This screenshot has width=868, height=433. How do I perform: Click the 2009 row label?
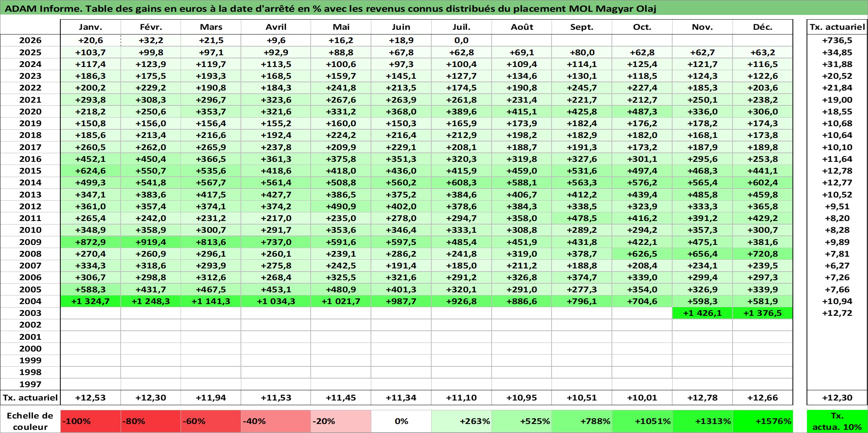[30, 242]
